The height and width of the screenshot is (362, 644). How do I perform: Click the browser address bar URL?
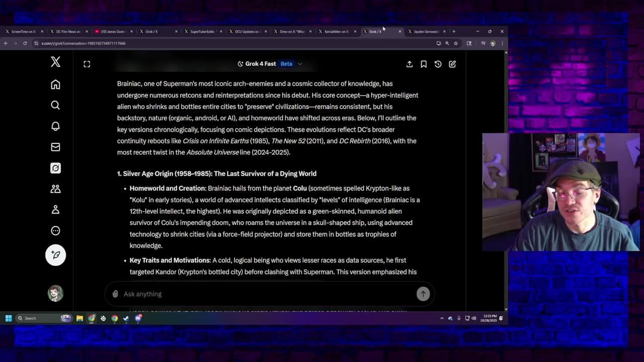point(84,43)
